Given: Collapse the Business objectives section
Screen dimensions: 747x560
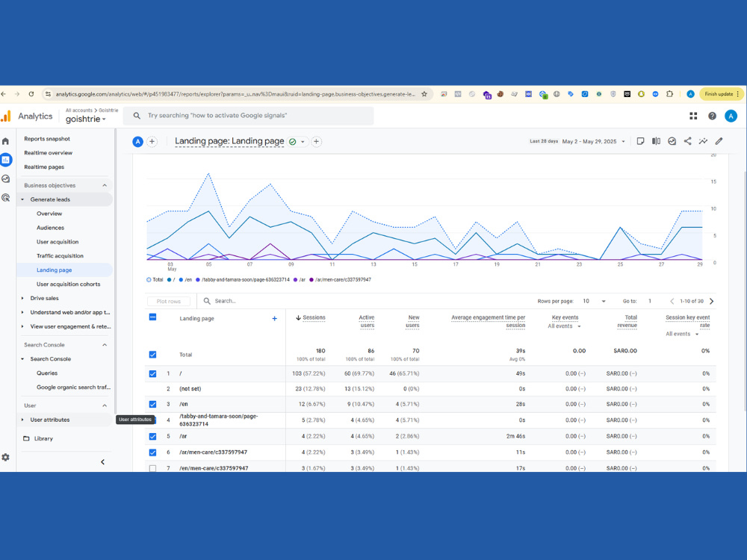Looking at the screenshot, I should click(x=105, y=185).
